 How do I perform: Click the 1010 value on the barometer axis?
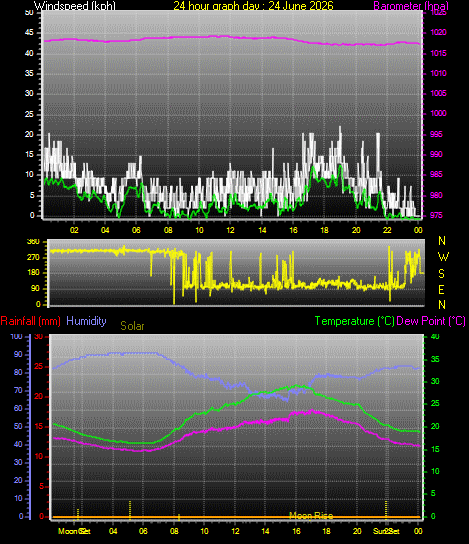pos(438,73)
